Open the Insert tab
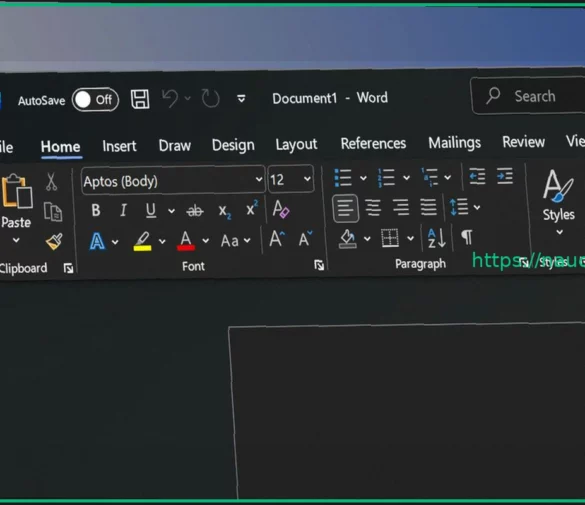The width and height of the screenshot is (585, 505). [119, 146]
